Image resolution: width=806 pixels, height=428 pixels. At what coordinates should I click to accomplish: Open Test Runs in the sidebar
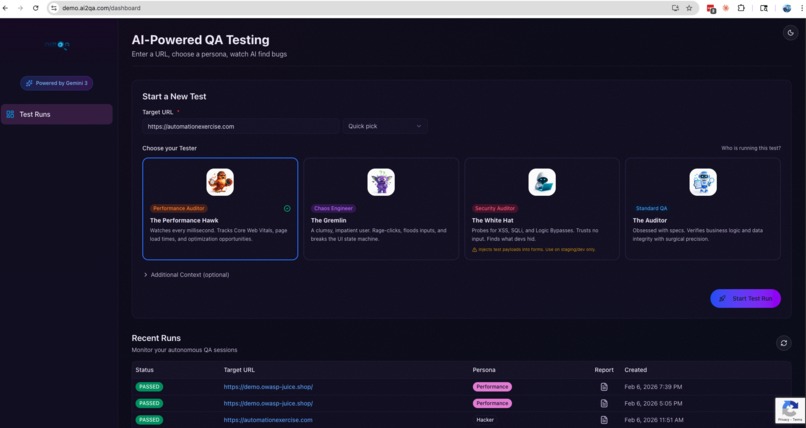[x=57, y=114]
